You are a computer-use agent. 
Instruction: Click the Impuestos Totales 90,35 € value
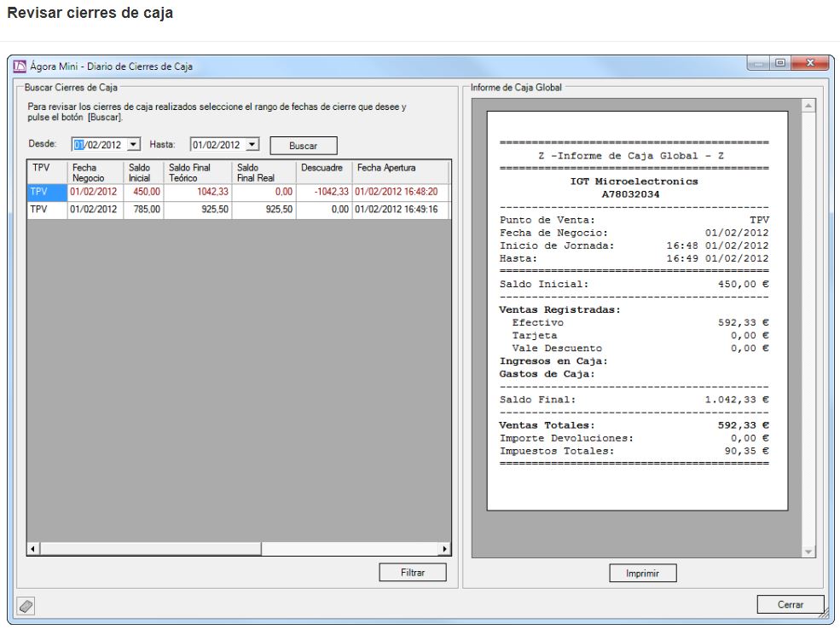[746, 452]
